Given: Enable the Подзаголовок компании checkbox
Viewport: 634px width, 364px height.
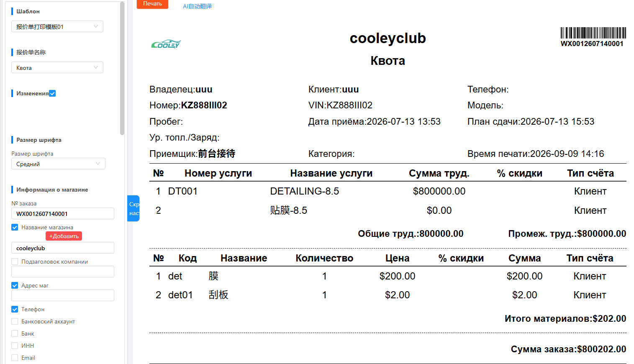Looking at the screenshot, I should [x=15, y=261].
